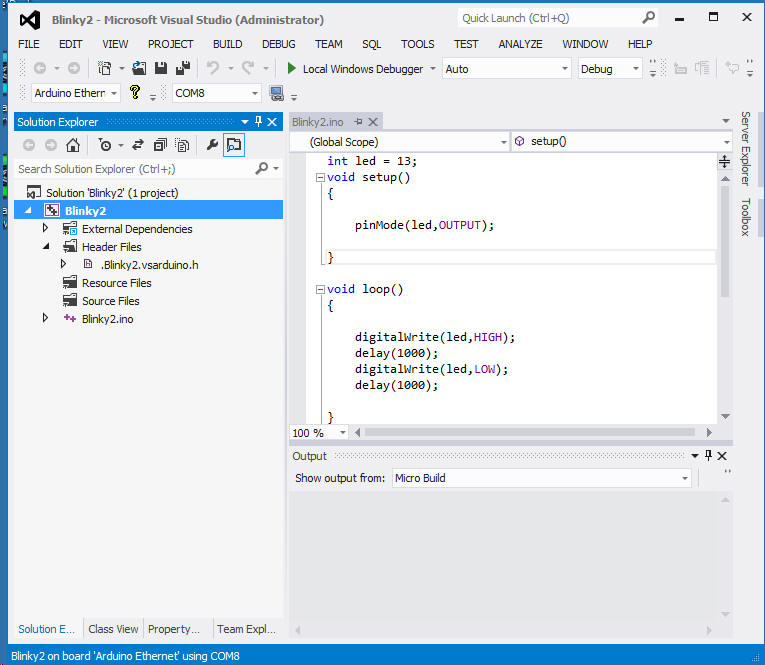Collapse the void loop() code block
Image resolution: width=765 pixels, height=665 pixels.
(x=320, y=290)
